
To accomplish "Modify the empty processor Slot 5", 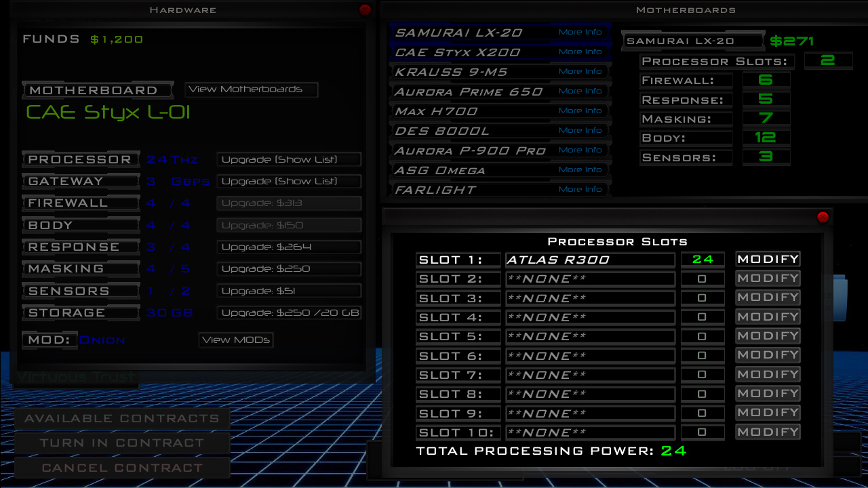I will pos(767,335).
